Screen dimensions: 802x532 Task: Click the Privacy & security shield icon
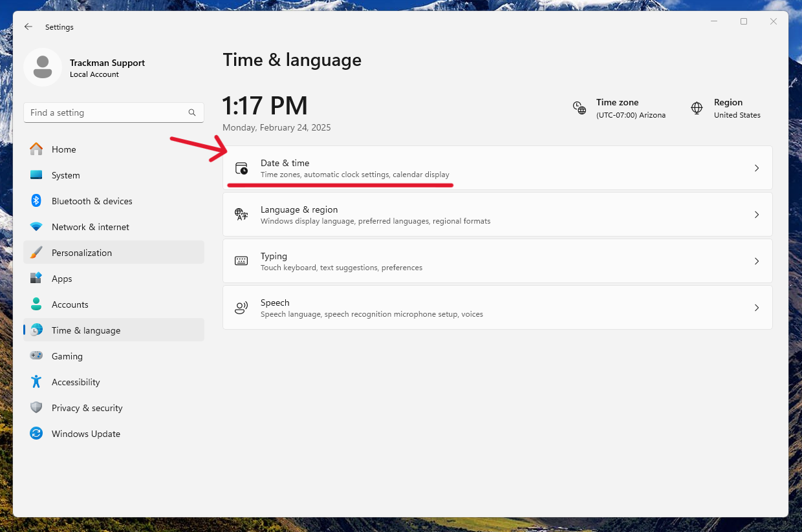[37, 408]
